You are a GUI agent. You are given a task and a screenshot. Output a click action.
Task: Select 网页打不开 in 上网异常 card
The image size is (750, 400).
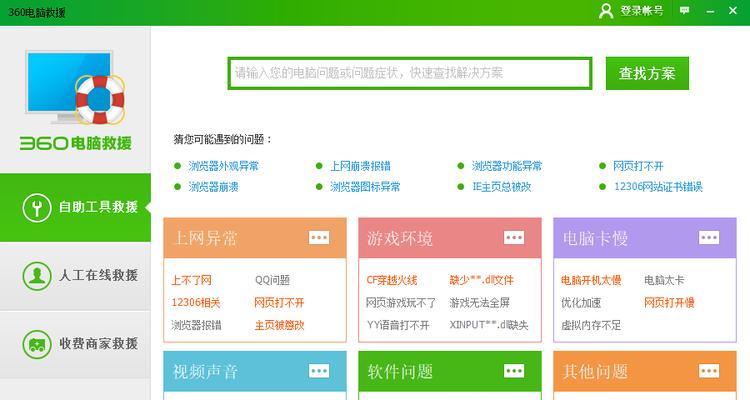pos(279,302)
